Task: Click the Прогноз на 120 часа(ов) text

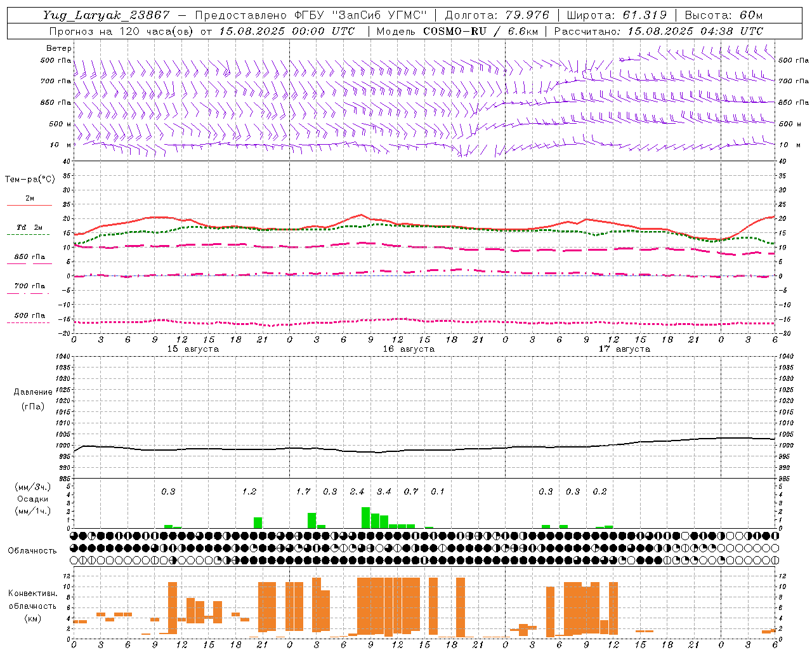Action: click(122, 31)
